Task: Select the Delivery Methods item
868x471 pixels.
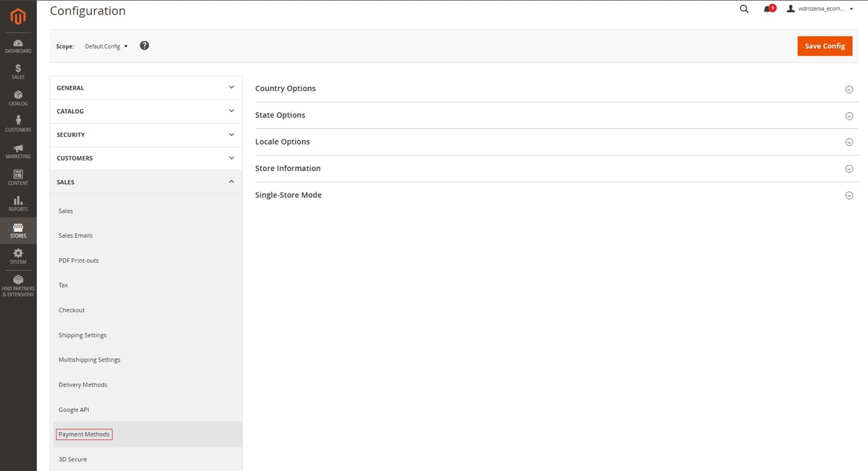Action: [x=83, y=384]
